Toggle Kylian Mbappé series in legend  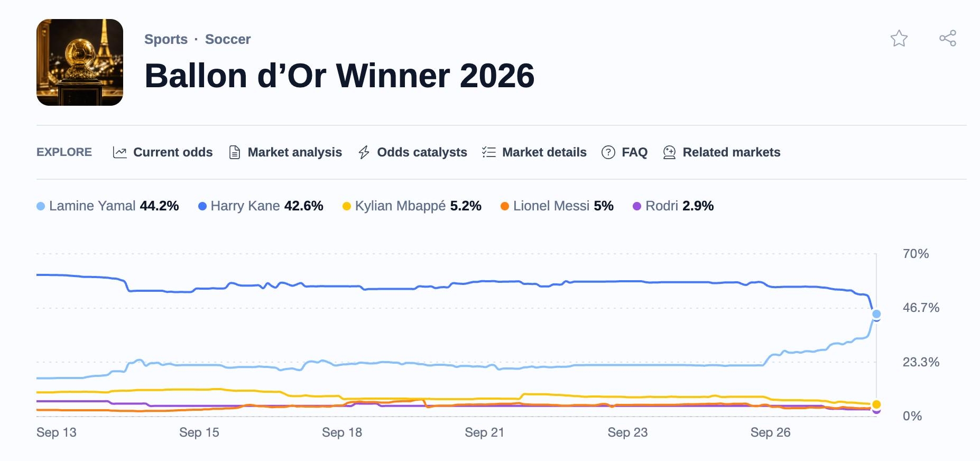click(412, 206)
